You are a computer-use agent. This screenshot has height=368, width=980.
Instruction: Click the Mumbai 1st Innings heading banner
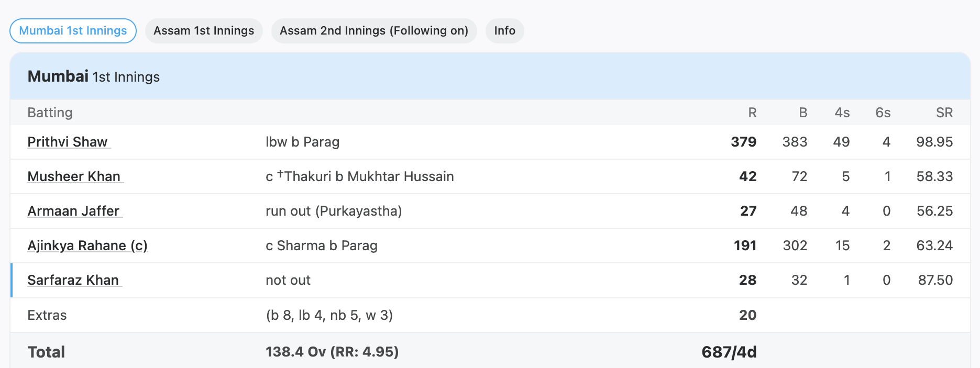93,76
